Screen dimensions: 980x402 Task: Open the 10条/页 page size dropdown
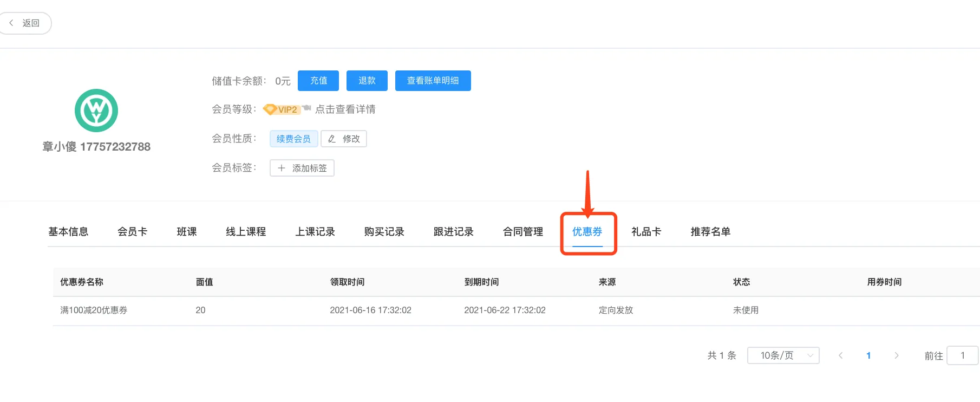tap(783, 355)
